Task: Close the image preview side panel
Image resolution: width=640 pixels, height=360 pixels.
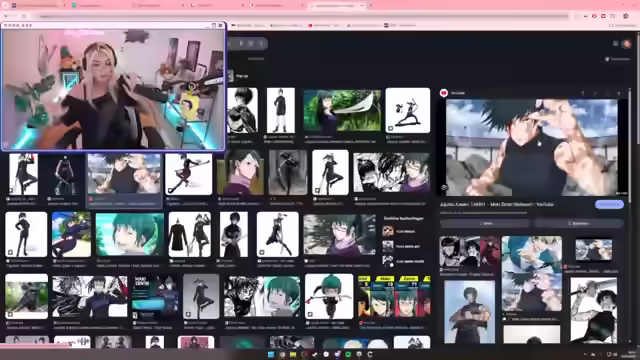Action: pyautogui.click(x=619, y=93)
